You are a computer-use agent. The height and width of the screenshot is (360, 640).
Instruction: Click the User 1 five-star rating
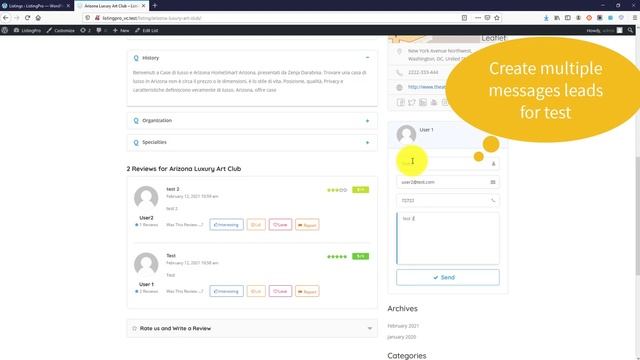(x=337, y=256)
